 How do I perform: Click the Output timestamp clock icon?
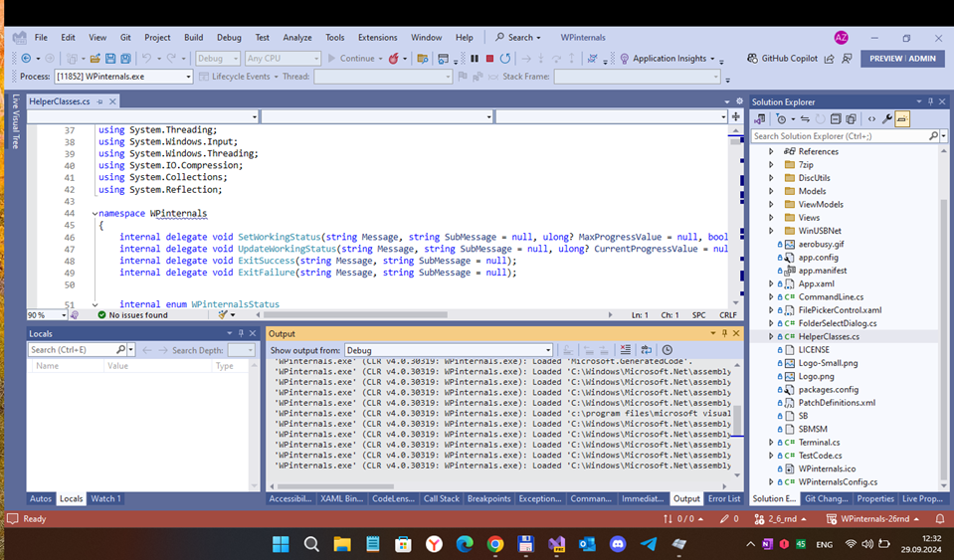668,349
